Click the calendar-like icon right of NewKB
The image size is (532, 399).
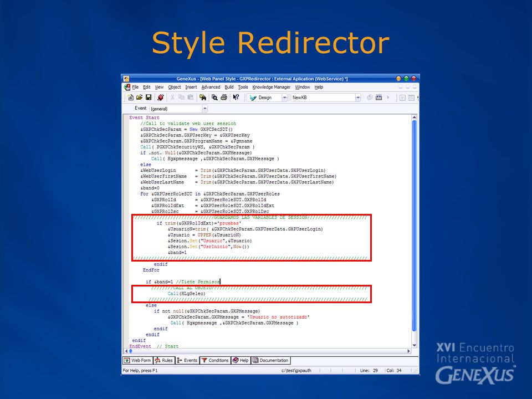(378, 98)
